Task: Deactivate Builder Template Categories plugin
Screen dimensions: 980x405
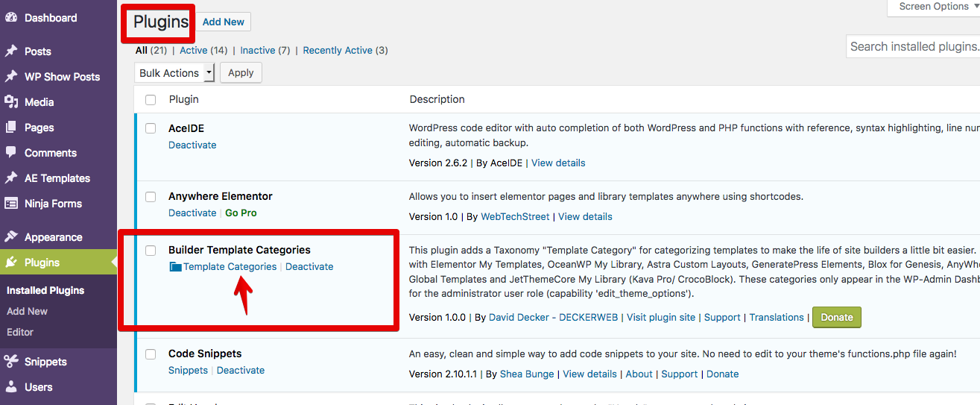Action: 309,266
